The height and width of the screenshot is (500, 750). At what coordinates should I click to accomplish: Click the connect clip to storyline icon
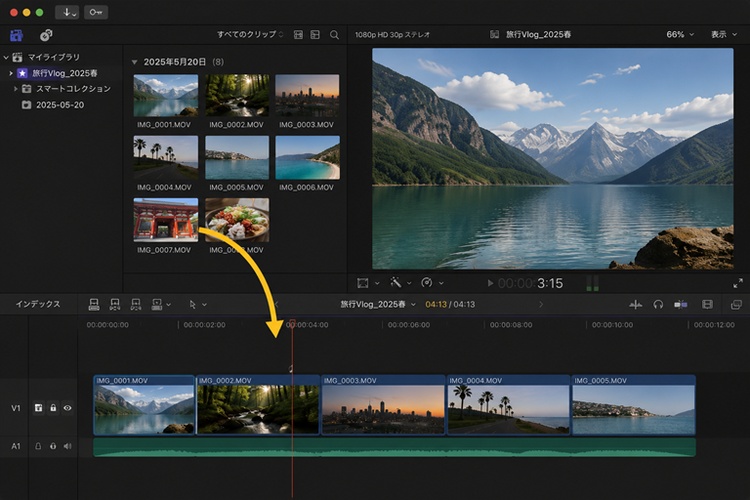coord(94,304)
